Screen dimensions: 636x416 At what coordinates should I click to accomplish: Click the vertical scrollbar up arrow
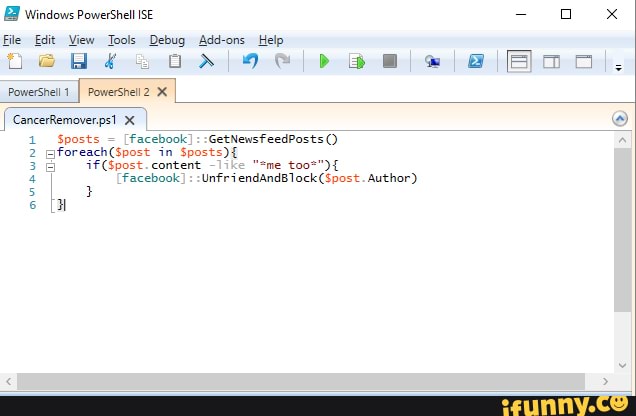click(623, 140)
